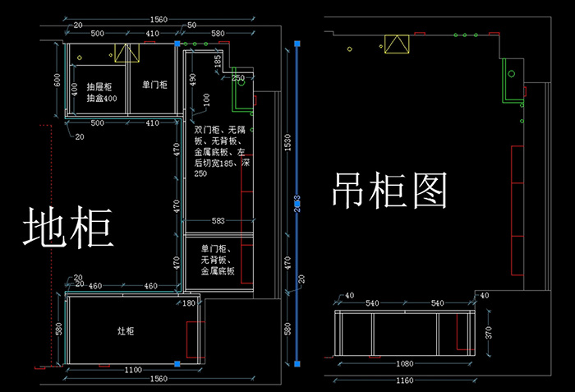Image resolution: width=575 pixels, height=392 pixels.
Task: Click the 583 dimension text
Action: (218, 221)
